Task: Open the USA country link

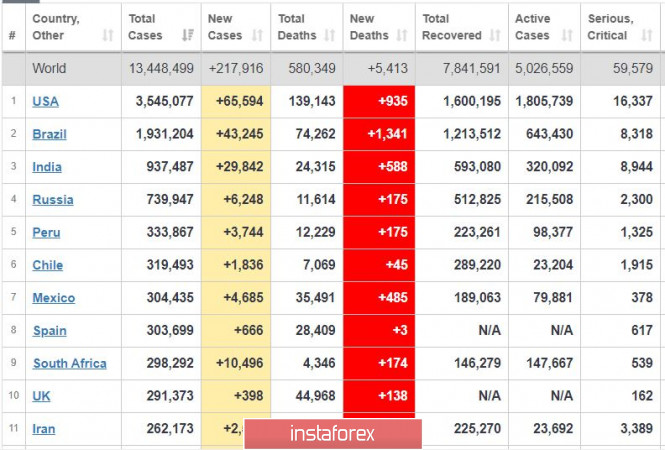Action: click(x=46, y=101)
